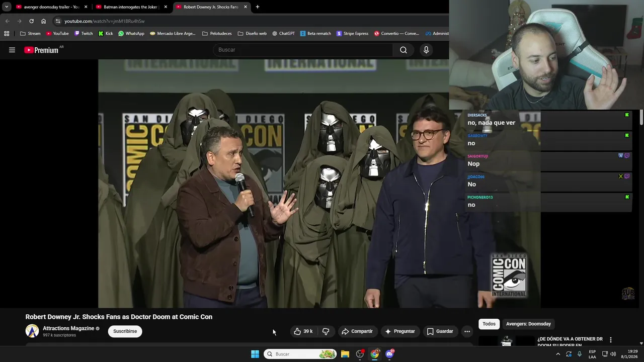Open the ChatGPT bookmark
644x362 pixels.
[284, 34]
